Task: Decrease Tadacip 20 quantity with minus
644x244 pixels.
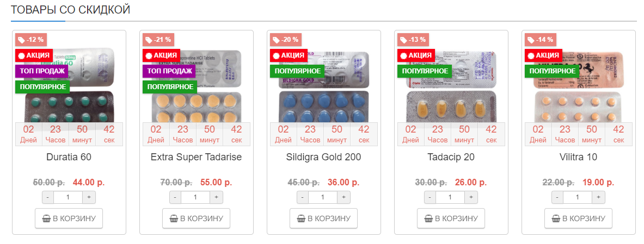Action: click(430, 197)
